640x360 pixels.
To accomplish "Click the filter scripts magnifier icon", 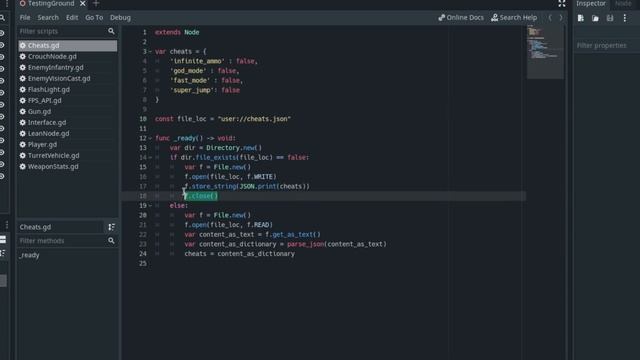I will pos(111,31).
